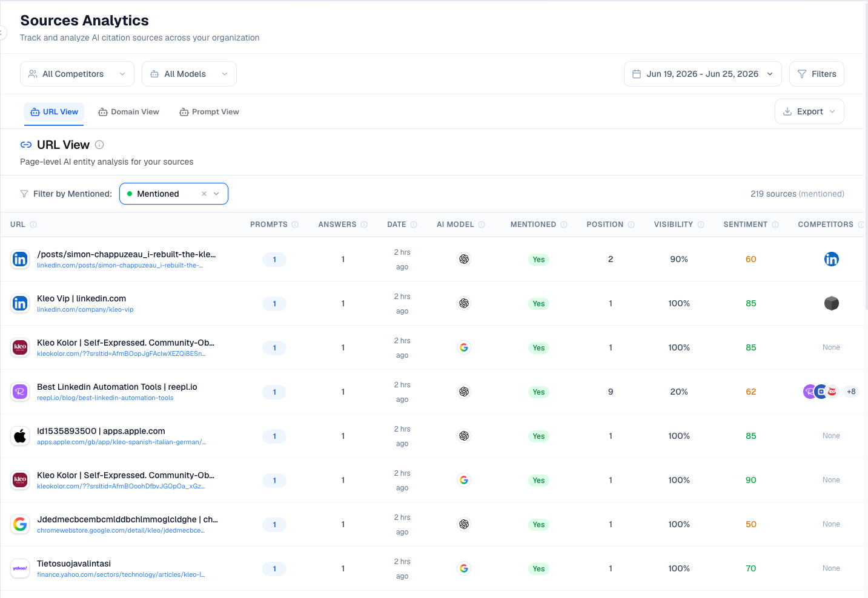This screenshot has height=598, width=868.
Task: Click the Google favicon in the Jdedmecbcembcmlddbchlmmoglcldghe row
Action: click(x=20, y=524)
